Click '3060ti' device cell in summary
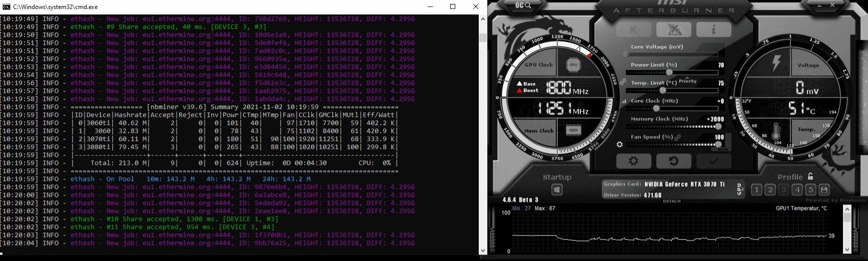This screenshot has width=868, height=261. 99,123
